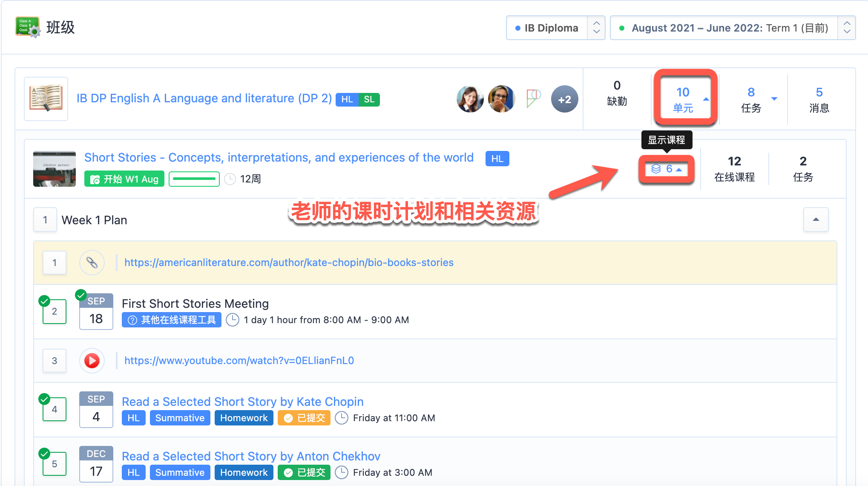868x486 pixels.
Task: Click the orange 已提交 status on Kate Chopin task
Action: pyautogui.click(x=304, y=418)
